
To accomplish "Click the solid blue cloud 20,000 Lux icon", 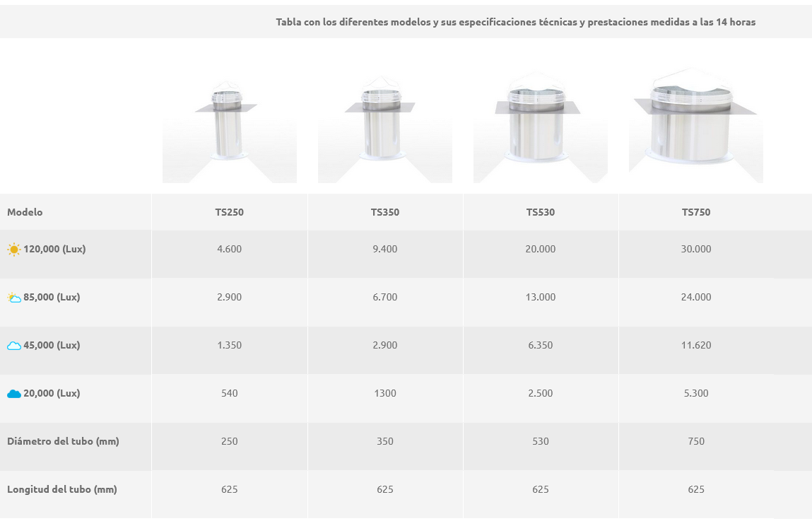I will pos(14,394).
